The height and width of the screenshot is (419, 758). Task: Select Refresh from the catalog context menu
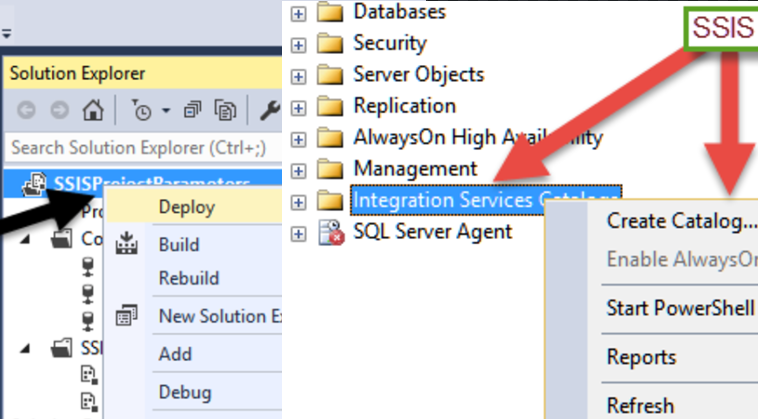tap(640, 405)
